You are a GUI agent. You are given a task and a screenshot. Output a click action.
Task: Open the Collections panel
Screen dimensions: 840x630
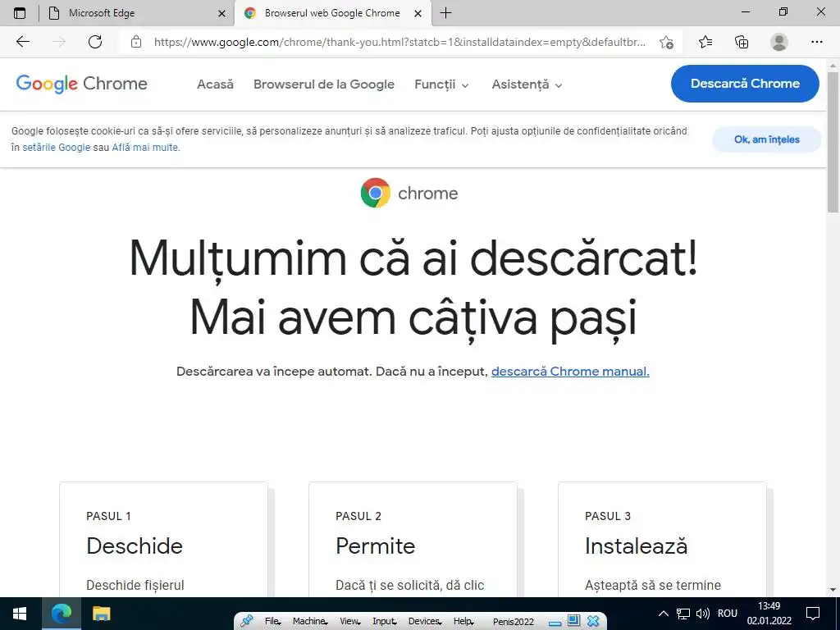coord(742,42)
